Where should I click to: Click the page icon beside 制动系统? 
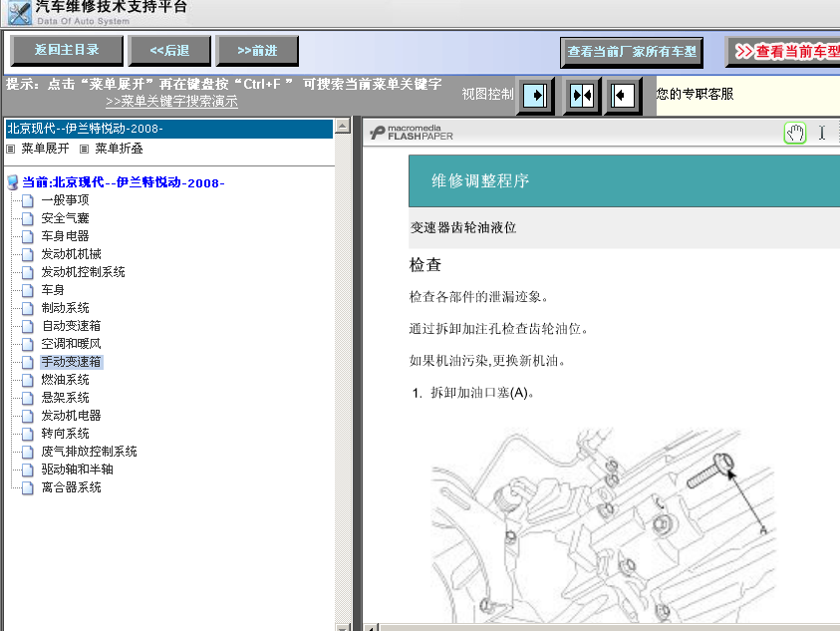(x=27, y=309)
